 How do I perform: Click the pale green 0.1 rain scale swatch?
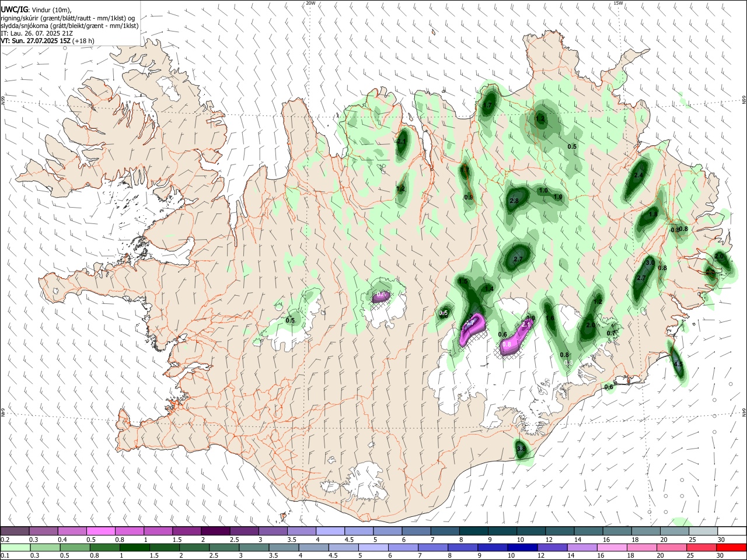click(x=15, y=547)
